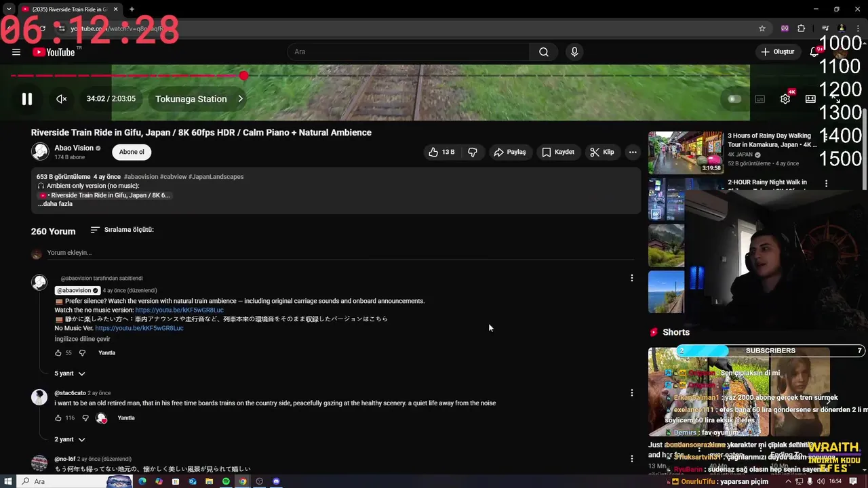Bookmark page with the star icon
The height and width of the screenshot is (488, 868).
[762, 28]
